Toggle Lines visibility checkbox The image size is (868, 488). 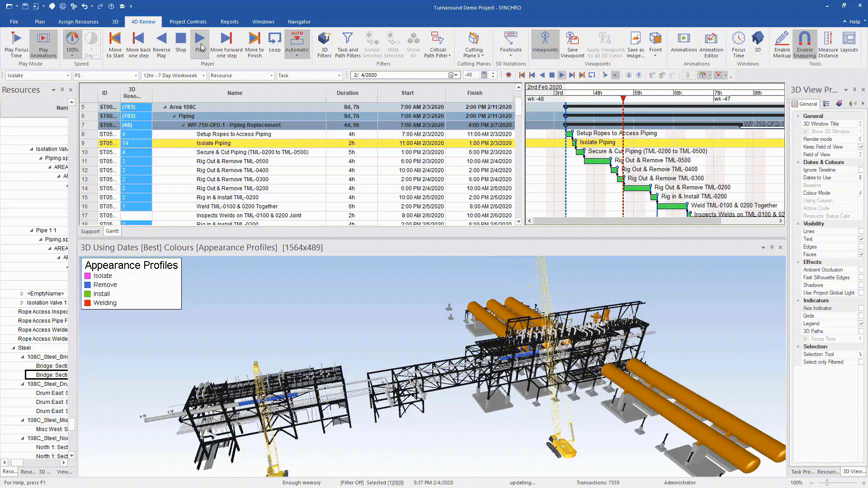861,231
